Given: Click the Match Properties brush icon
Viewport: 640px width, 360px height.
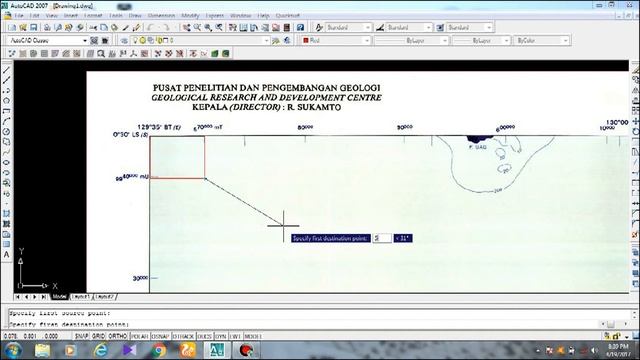Looking at the screenshot, I should [126, 27].
